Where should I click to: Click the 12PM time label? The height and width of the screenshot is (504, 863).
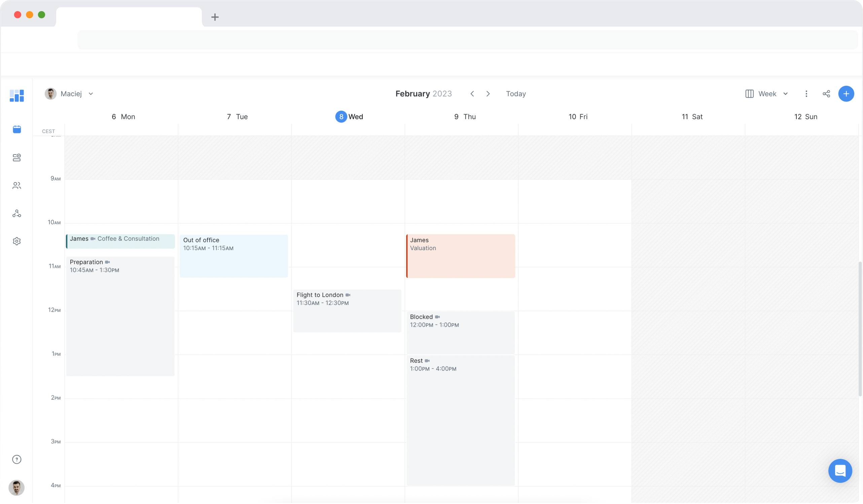click(54, 310)
